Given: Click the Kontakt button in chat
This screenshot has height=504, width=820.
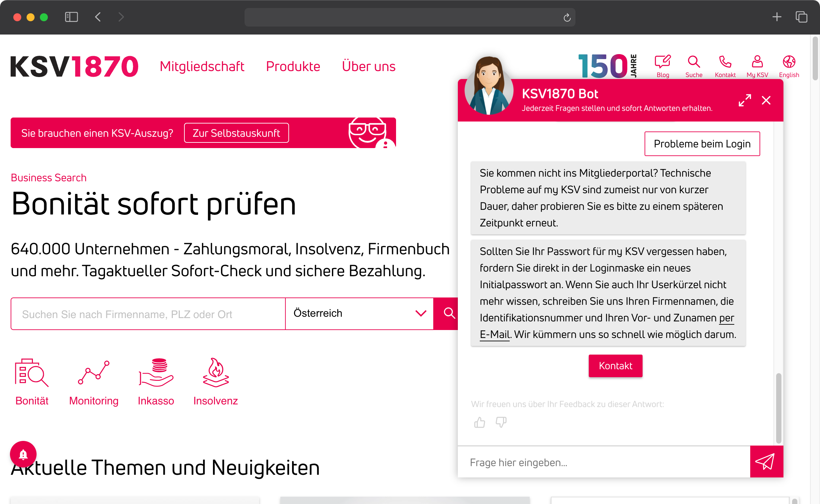Looking at the screenshot, I should click(615, 366).
